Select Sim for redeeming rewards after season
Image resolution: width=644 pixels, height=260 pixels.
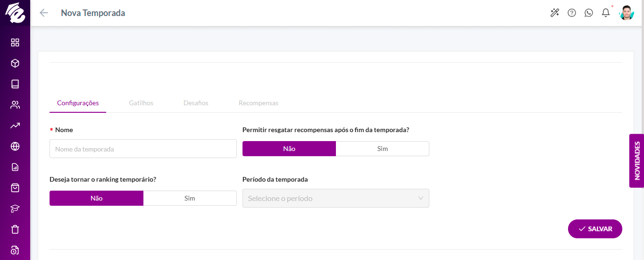383,149
